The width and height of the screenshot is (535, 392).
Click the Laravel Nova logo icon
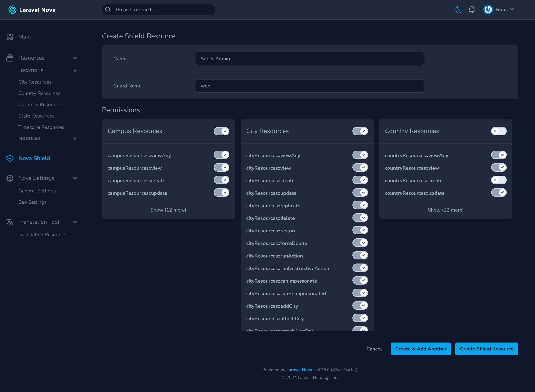[x=12, y=10]
